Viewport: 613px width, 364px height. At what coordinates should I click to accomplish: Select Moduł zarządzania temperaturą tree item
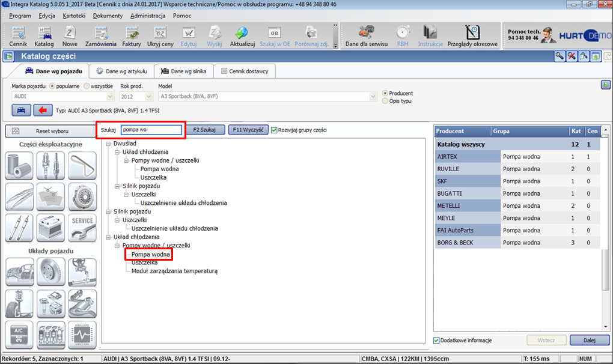coord(174,271)
